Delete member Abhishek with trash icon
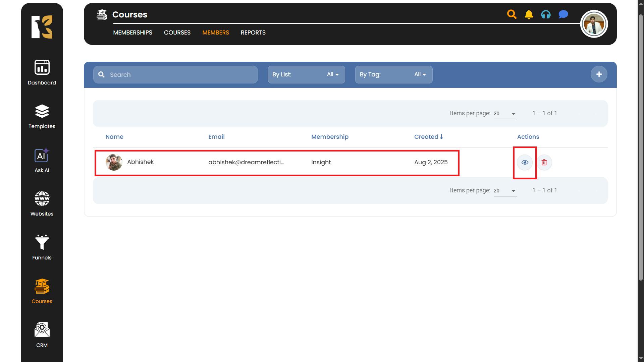 [x=544, y=163]
